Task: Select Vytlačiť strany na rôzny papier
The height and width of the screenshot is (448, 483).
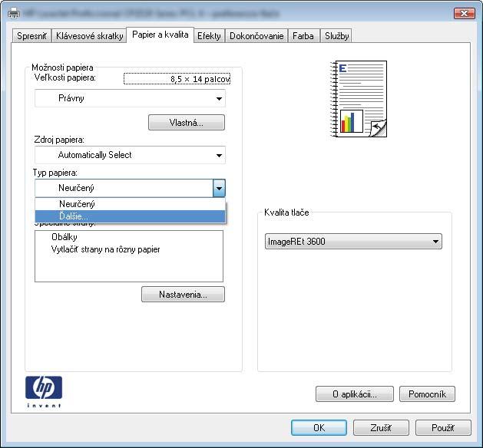Action: [106, 249]
